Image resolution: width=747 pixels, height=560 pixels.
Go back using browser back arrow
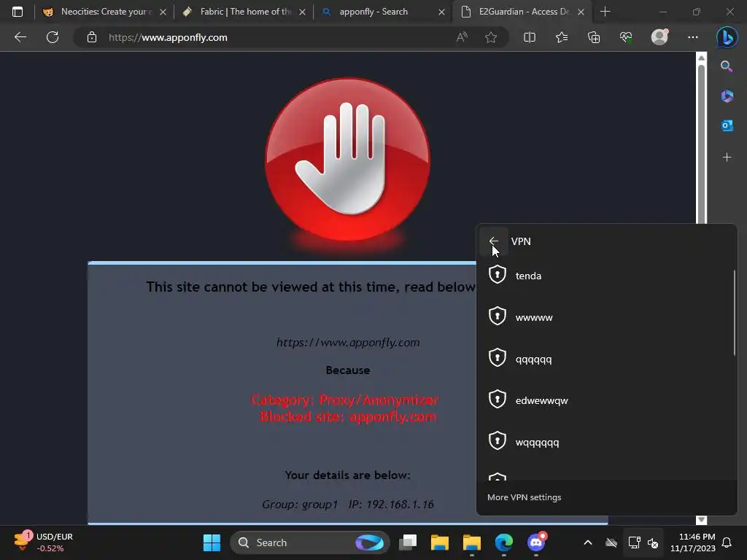(20, 37)
